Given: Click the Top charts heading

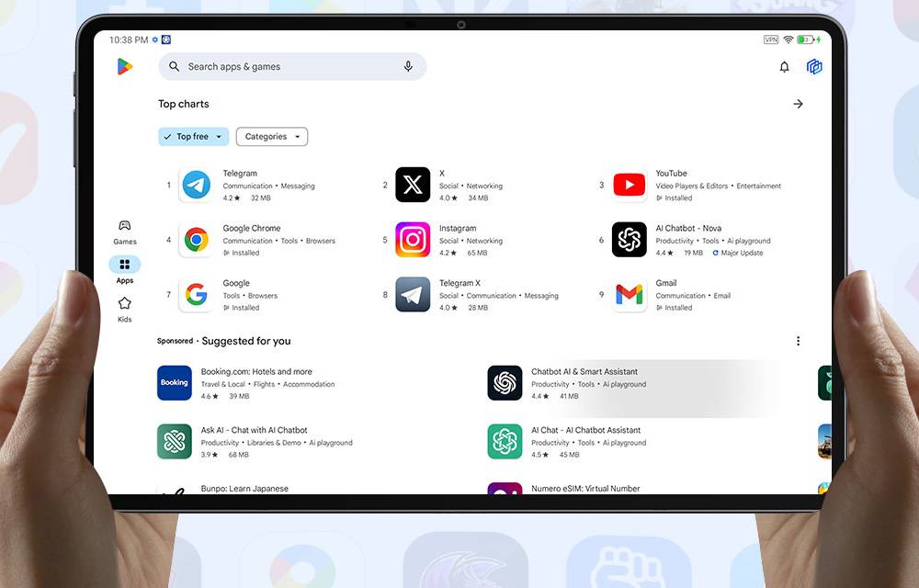Looking at the screenshot, I should click(x=184, y=104).
